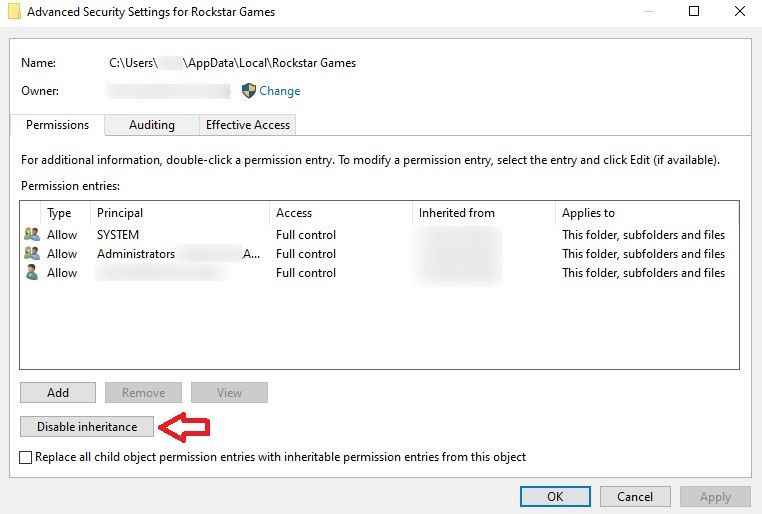762x514 pixels.
Task: Open the Effective Access tab
Action: pos(247,125)
